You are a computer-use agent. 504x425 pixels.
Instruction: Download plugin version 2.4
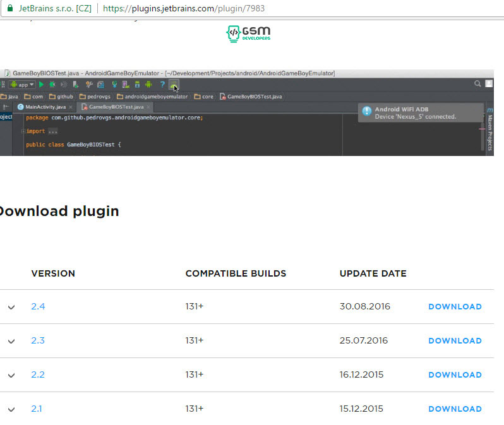click(x=455, y=306)
